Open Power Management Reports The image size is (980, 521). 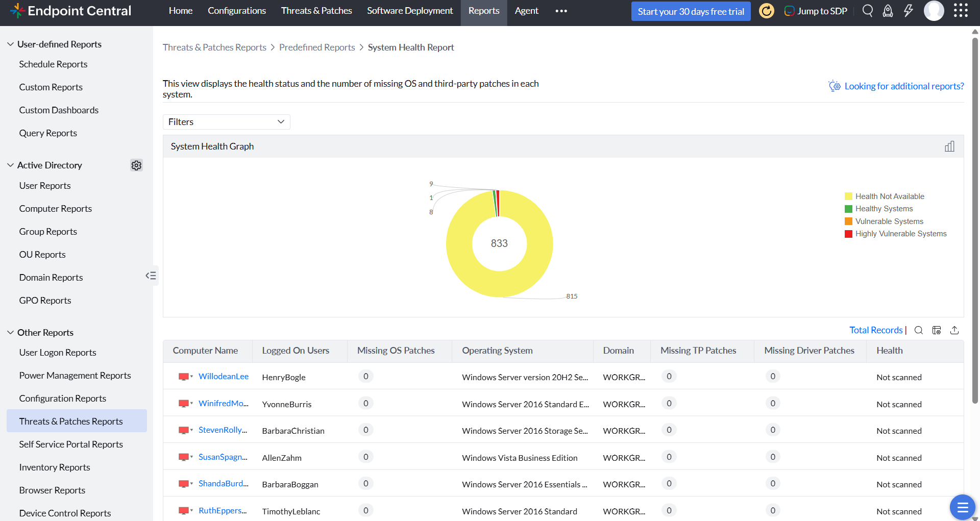75,376
